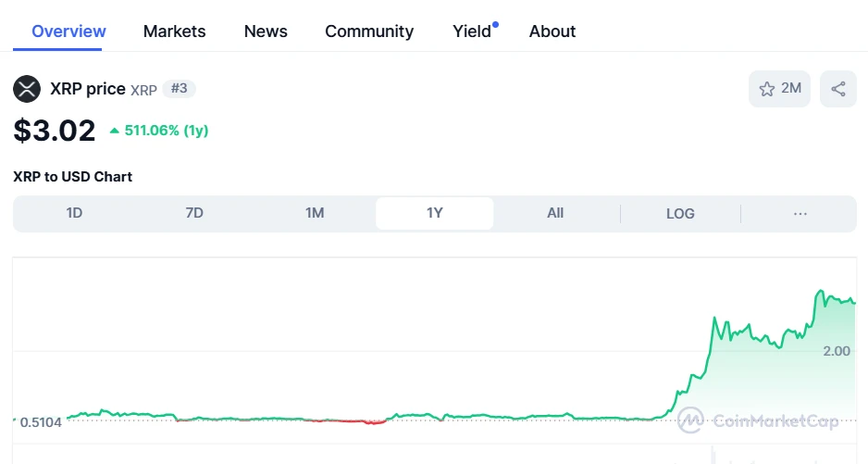868x464 pixels.
Task: Click the green price-up triangle indicator
Action: 115,131
